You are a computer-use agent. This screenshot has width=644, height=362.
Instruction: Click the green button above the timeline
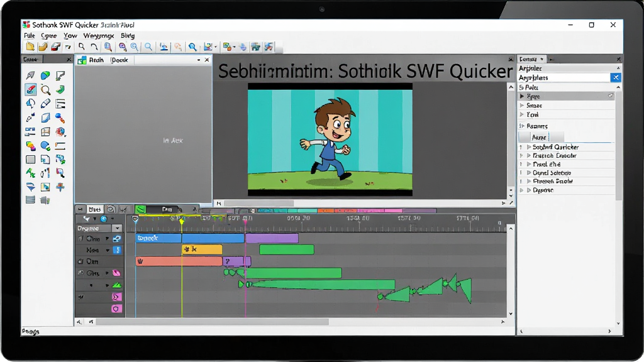[x=140, y=209]
